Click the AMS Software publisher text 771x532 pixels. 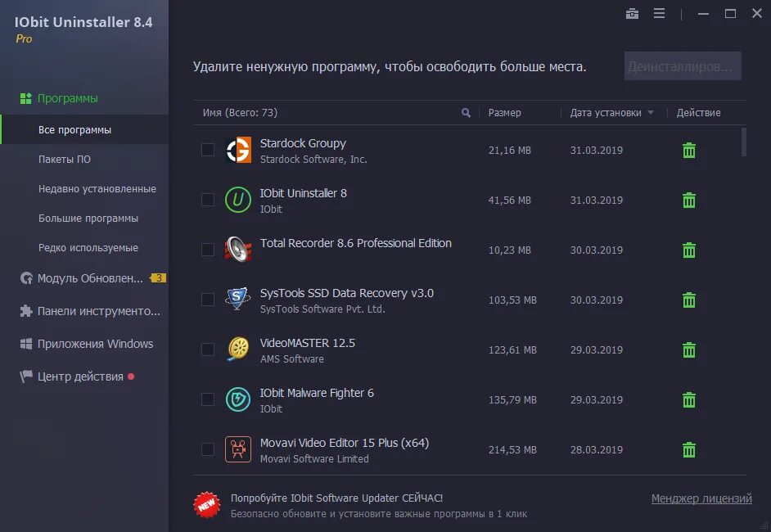[292, 359]
